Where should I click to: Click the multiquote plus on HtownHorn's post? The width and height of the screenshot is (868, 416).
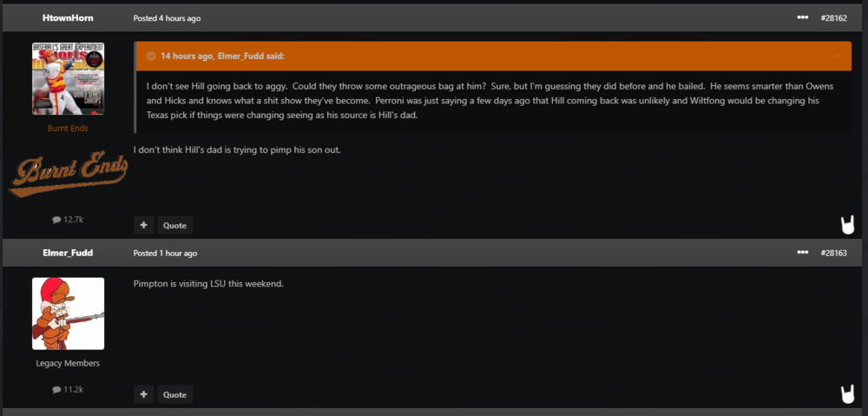pyautogui.click(x=143, y=225)
